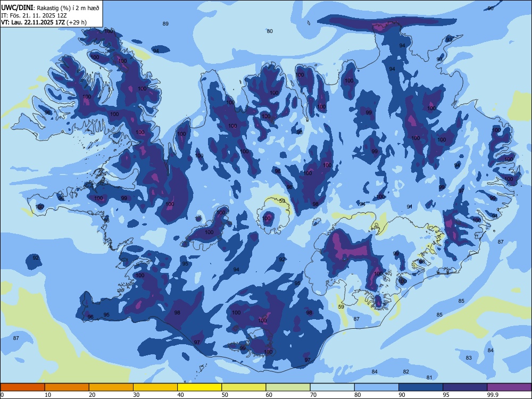The width and height of the screenshot is (532, 399).
Task: Click the legend scale label '99.9'
Action: point(492,395)
